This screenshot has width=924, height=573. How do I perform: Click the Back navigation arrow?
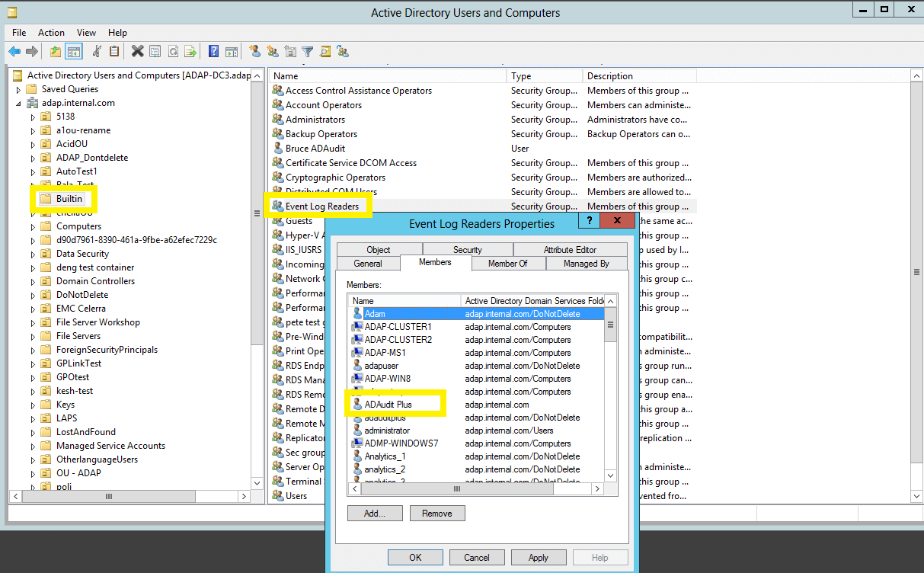pyautogui.click(x=14, y=51)
